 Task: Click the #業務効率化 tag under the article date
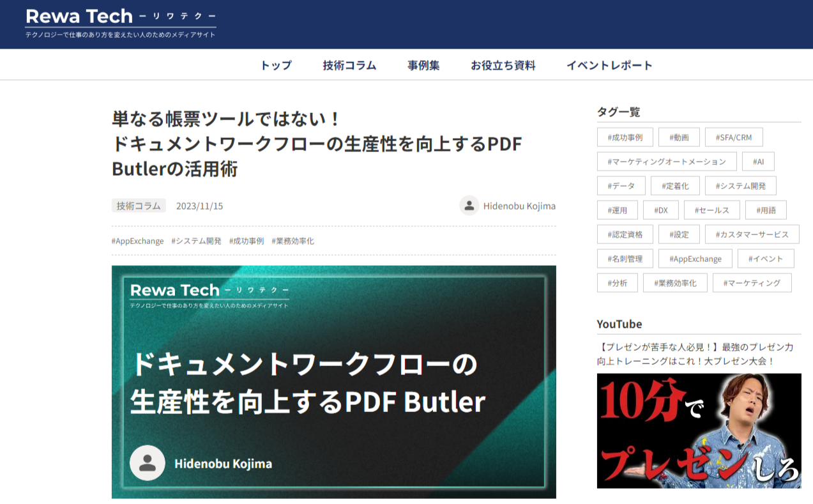tap(293, 241)
